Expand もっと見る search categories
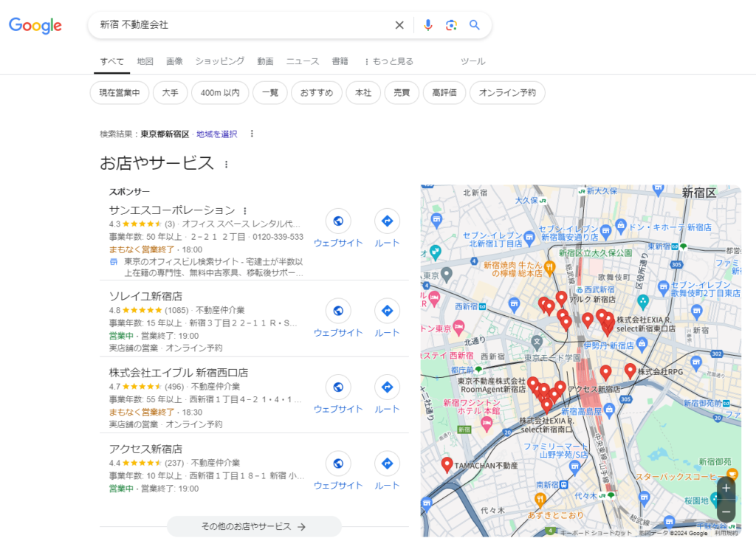 coord(389,61)
